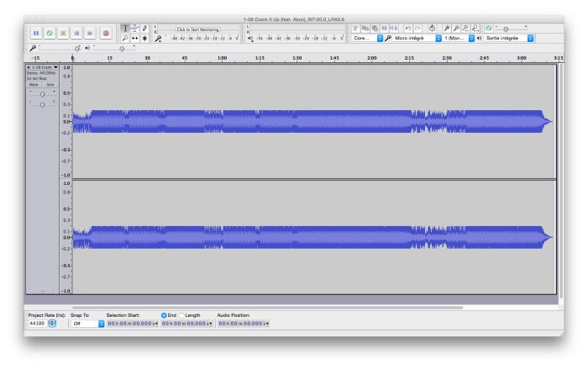Click the 30 second timeline mark
Viewport: 588px width, 369px height.
(x=147, y=58)
